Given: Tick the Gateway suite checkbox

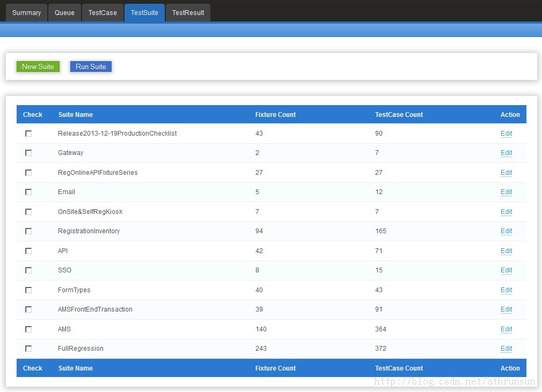Looking at the screenshot, I should coord(28,153).
